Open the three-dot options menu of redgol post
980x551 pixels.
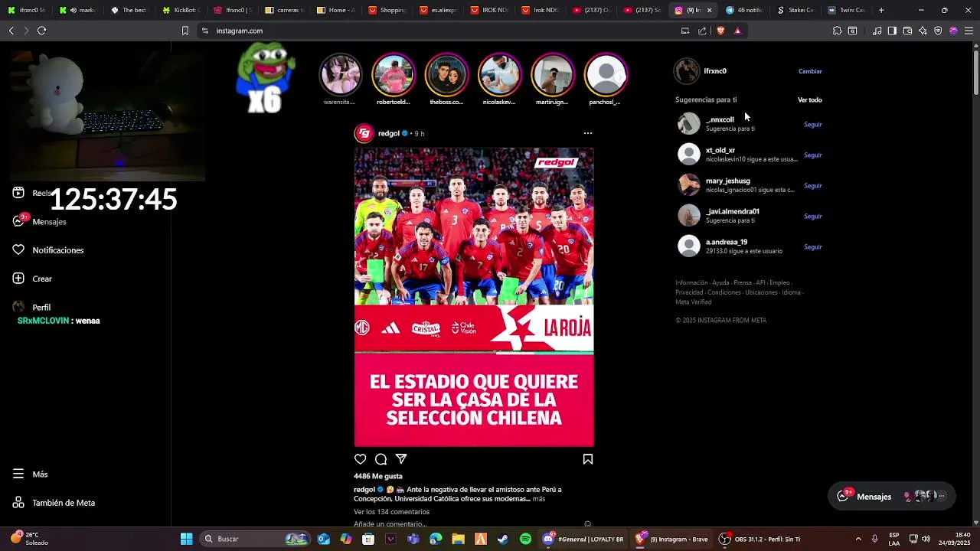pyautogui.click(x=588, y=133)
